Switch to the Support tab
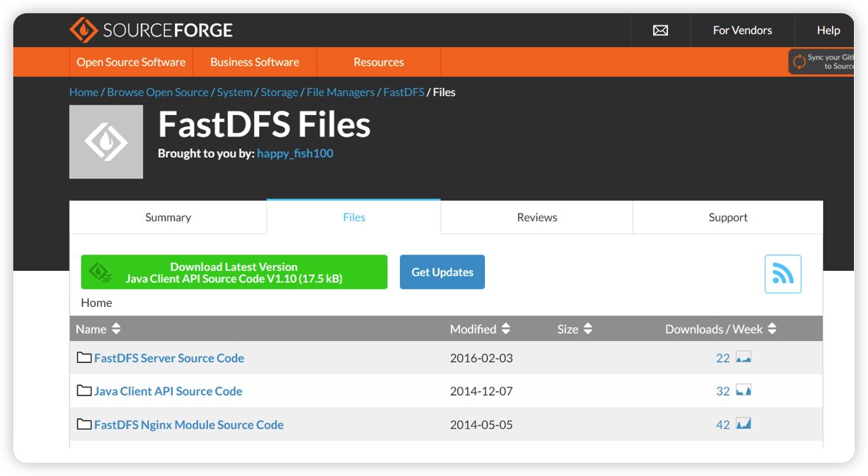This screenshot has height=476, width=868. (728, 218)
